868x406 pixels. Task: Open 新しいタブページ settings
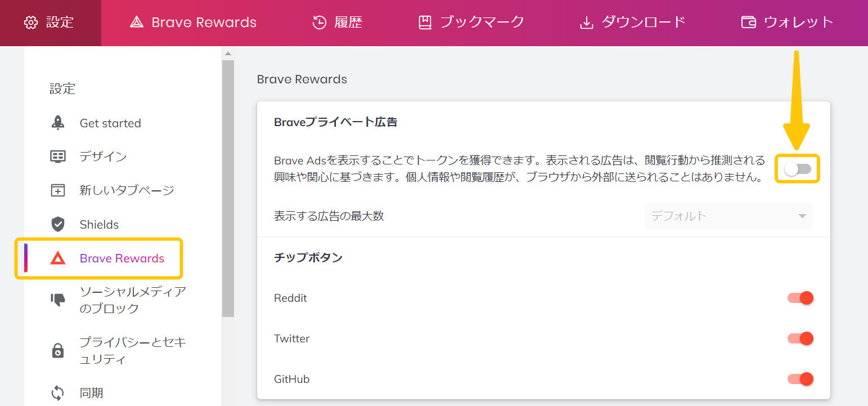[127, 190]
